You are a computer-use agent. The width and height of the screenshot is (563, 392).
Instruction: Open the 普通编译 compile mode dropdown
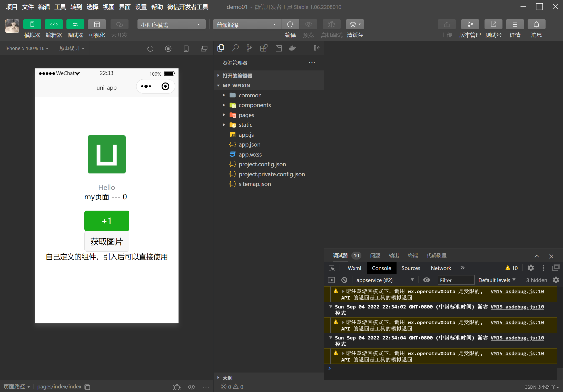pyautogui.click(x=247, y=24)
